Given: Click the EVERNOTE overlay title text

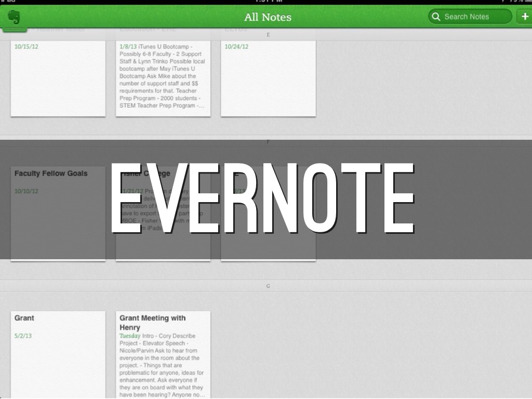Looking at the screenshot, I should point(262,198).
